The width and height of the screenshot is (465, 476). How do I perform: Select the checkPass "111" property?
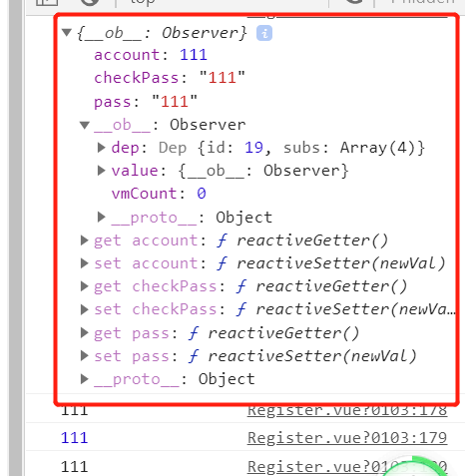pyautogui.click(x=170, y=78)
